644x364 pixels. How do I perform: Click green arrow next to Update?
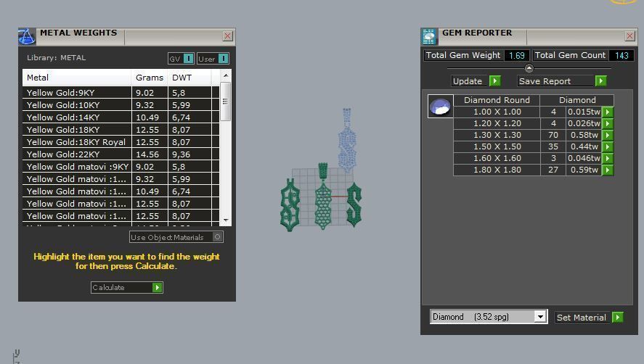tap(495, 80)
